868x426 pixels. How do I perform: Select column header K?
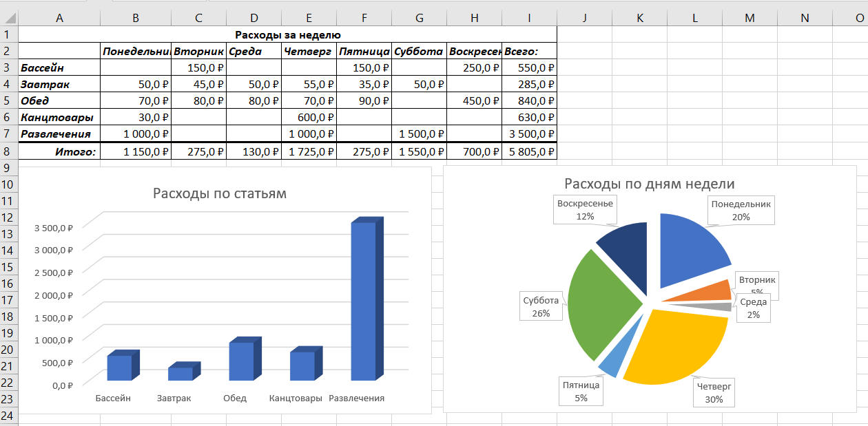click(639, 18)
